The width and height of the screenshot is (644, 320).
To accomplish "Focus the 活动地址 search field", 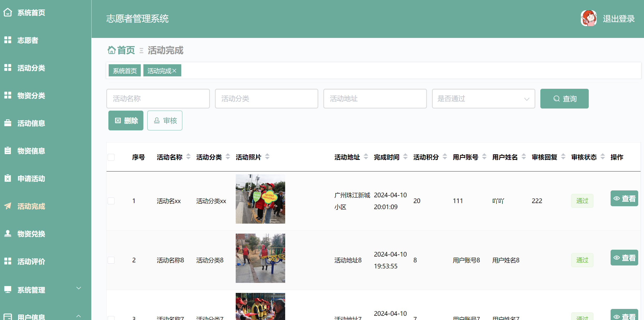I will tap(375, 99).
